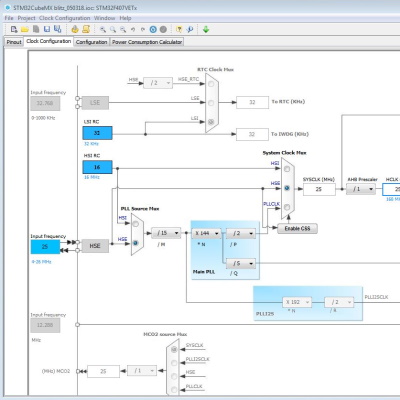Select the Clock Configuration tab
Image resolution: width=400 pixels, height=400 pixels.
point(49,41)
